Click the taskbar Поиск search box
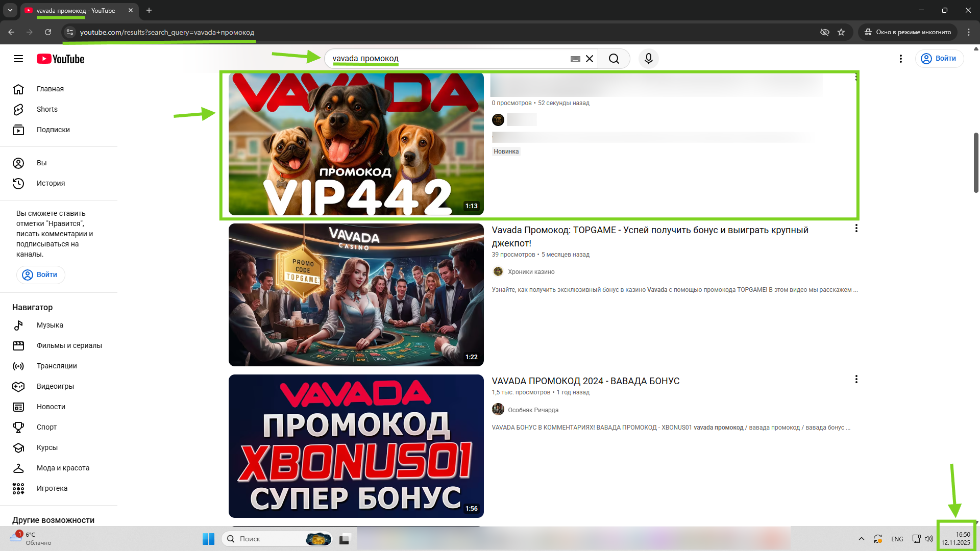The height and width of the screenshot is (551, 980). pyautogui.click(x=277, y=539)
